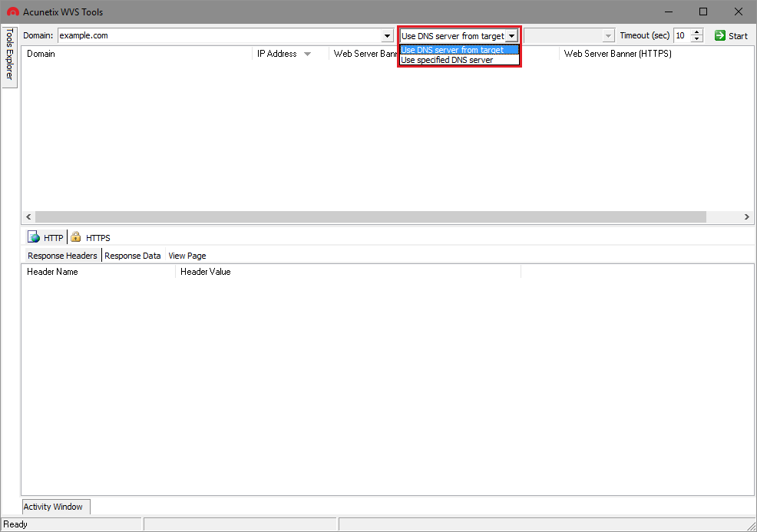Close the Acunetix WVS Tools window

(x=738, y=12)
